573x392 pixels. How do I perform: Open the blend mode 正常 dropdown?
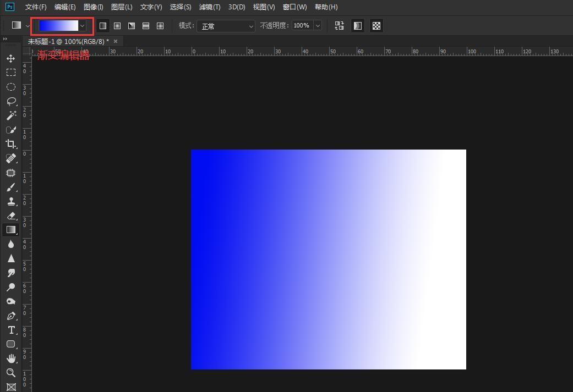[226, 26]
